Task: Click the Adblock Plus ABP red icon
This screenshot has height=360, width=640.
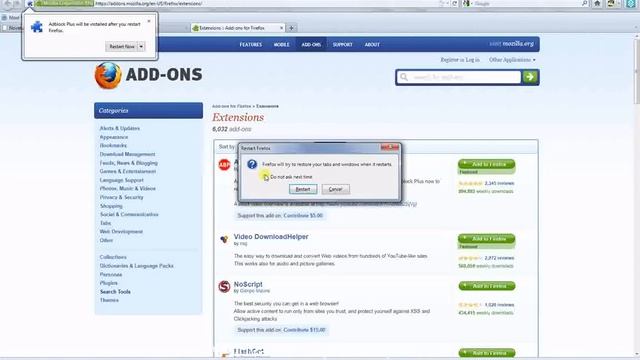Action: (x=224, y=165)
